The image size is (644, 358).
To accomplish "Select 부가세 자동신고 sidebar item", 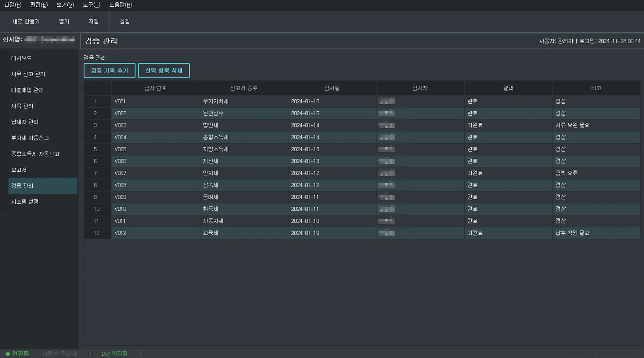I will (x=30, y=138).
